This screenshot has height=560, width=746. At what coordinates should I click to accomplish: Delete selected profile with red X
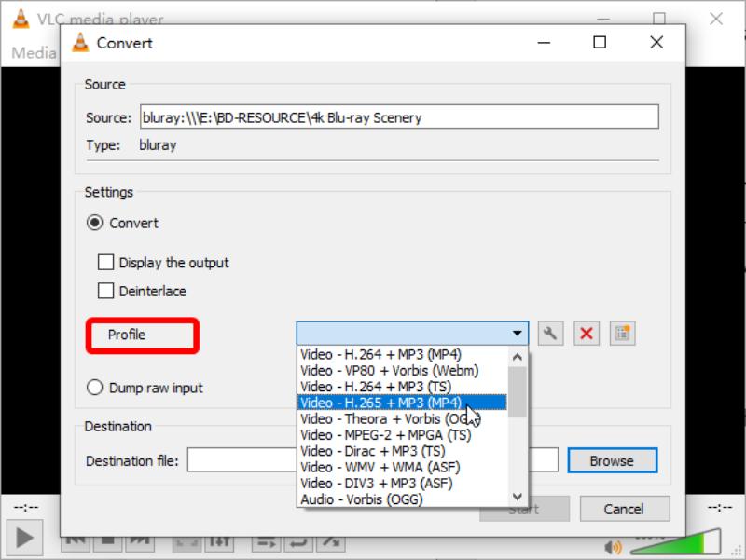(x=587, y=334)
